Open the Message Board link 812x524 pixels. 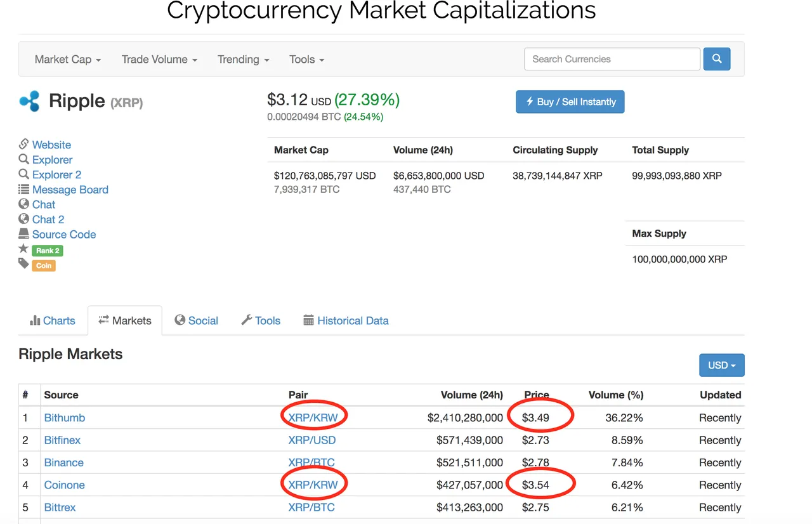[x=70, y=190]
